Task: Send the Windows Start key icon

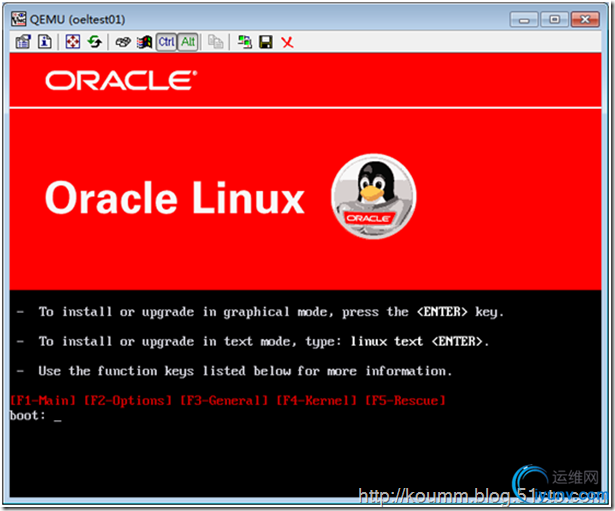Action: pyautogui.click(x=144, y=42)
